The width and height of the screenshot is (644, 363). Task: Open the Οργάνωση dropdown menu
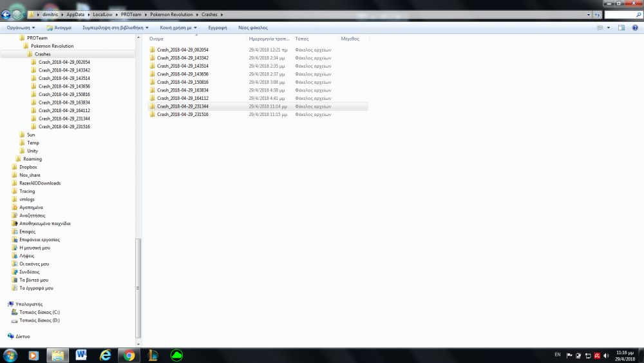point(21,28)
